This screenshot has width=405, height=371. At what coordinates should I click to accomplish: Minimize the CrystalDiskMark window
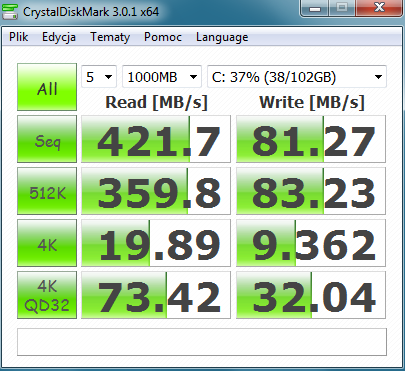[315, 8]
